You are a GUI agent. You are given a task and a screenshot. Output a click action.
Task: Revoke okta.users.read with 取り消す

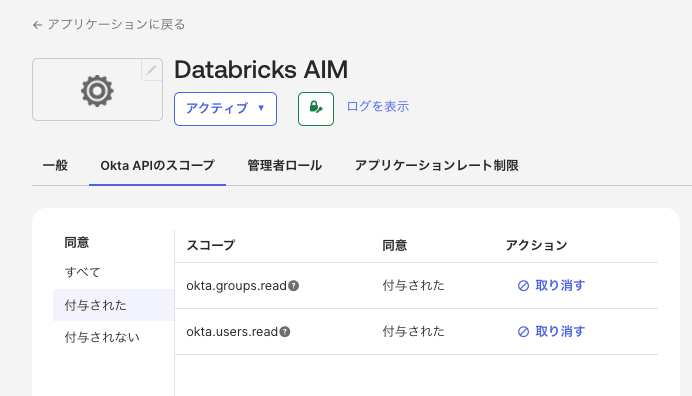point(551,332)
